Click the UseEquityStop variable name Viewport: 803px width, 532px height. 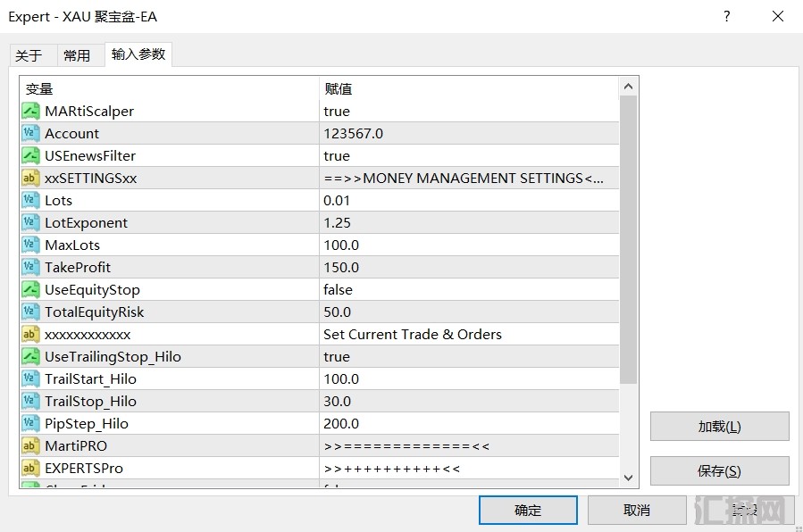[x=92, y=289]
